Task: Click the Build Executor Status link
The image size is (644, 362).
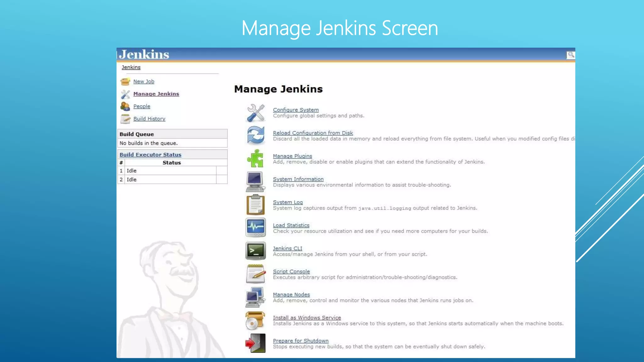Action: [x=150, y=155]
